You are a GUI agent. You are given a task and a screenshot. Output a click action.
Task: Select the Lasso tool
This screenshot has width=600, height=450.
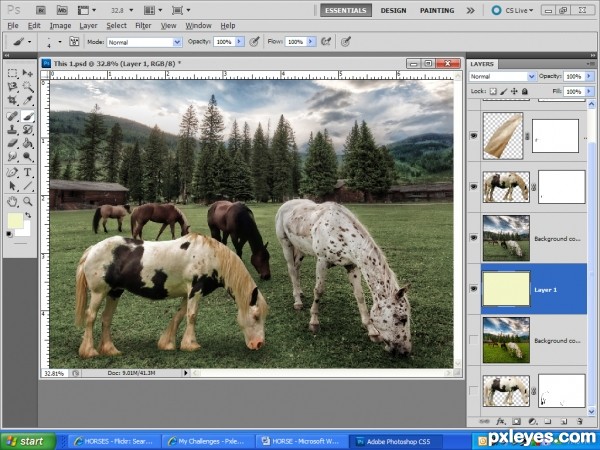(x=12, y=87)
